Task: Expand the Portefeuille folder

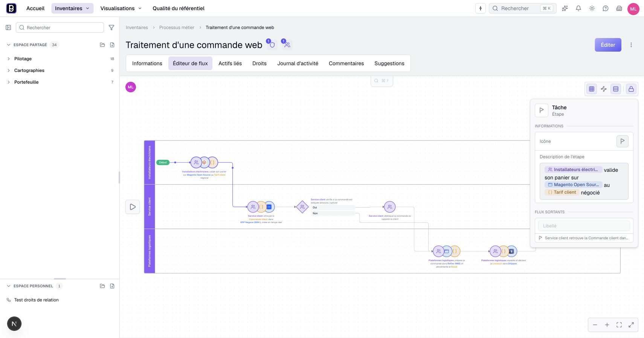Action: tap(9, 82)
